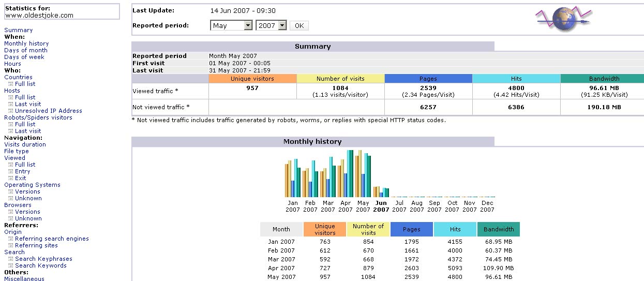Open the Summary link in sidebar

coord(19,30)
